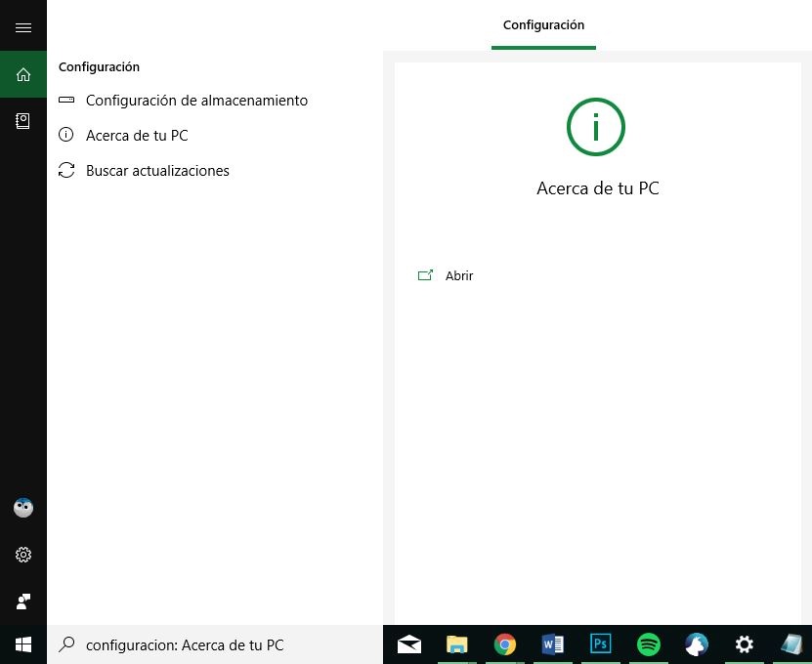Select the Configuración tab at the top
This screenshot has height=664, width=812.
543,24
